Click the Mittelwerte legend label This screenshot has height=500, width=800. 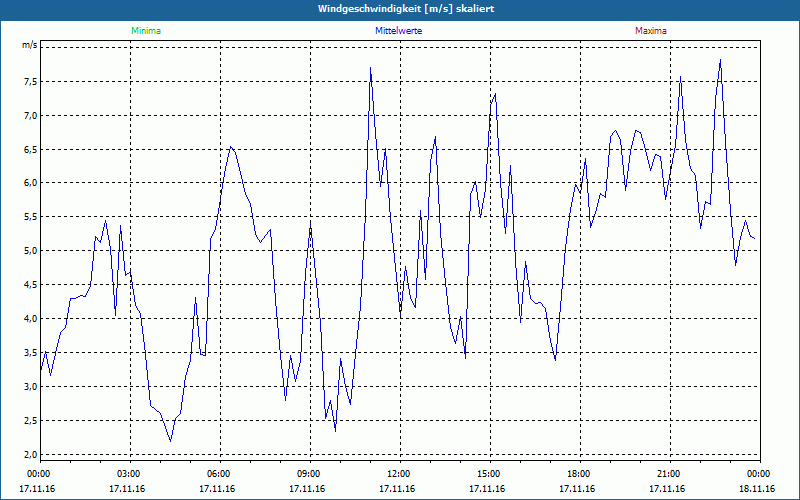tap(398, 31)
